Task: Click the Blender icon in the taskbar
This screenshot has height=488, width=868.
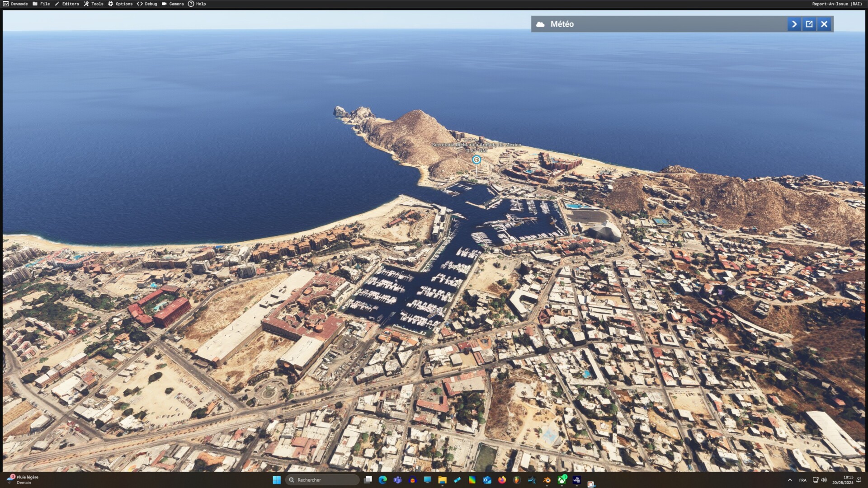Action: click(547, 480)
